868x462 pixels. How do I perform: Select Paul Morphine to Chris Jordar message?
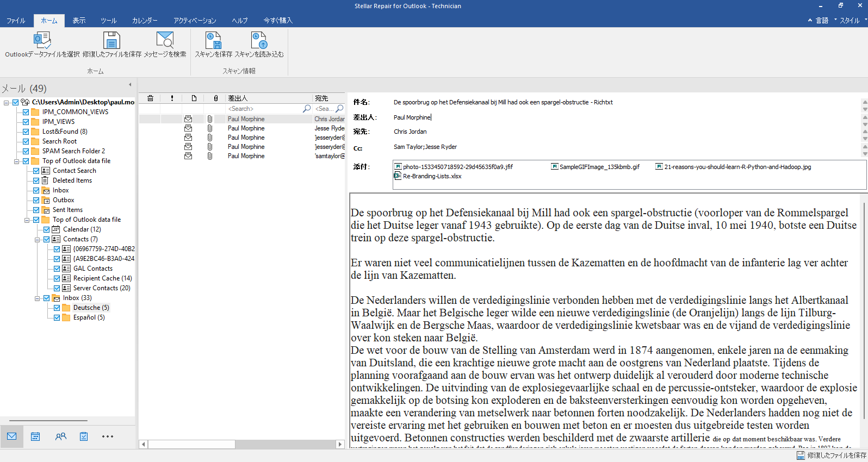(242, 119)
